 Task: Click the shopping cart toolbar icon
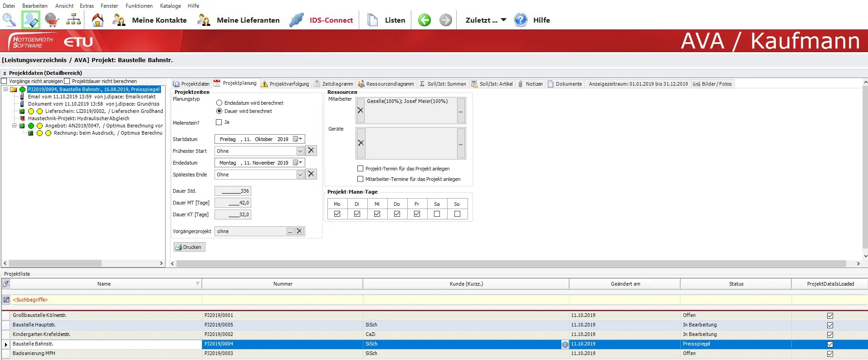(x=52, y=20)
